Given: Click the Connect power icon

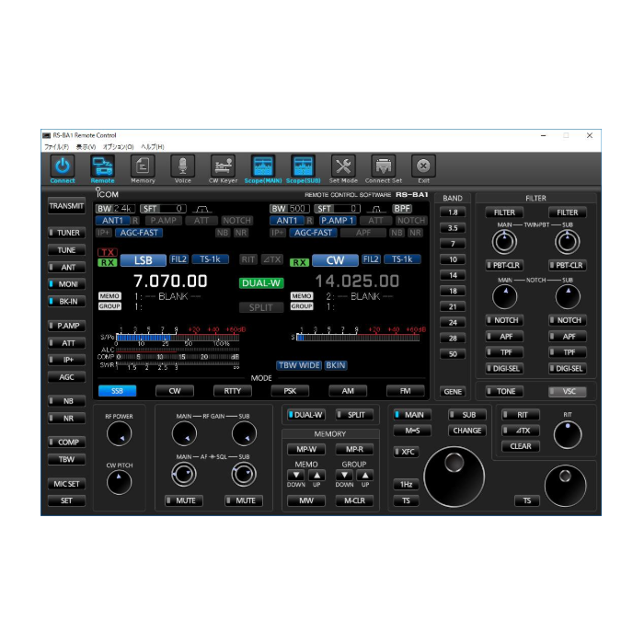Looking at the screenshot, I should pos(63,167).
